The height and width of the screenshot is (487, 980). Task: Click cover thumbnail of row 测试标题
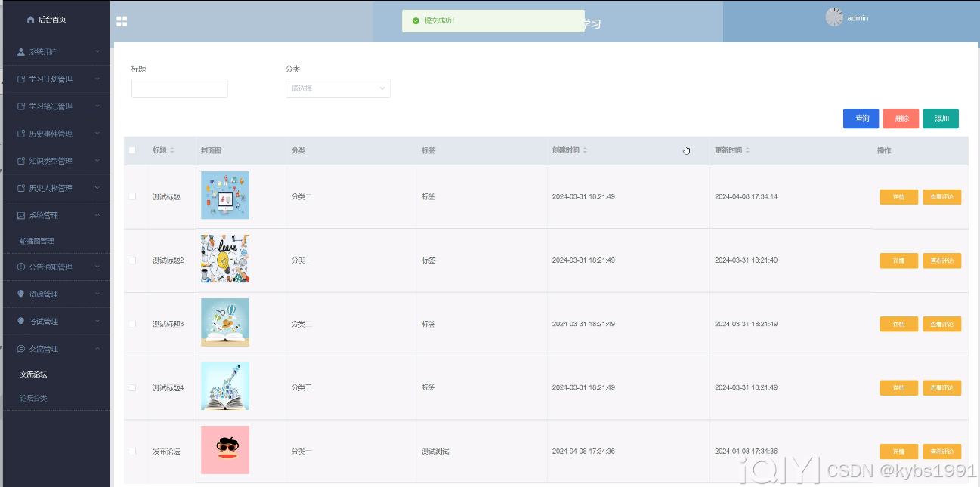tap(225, 196)
